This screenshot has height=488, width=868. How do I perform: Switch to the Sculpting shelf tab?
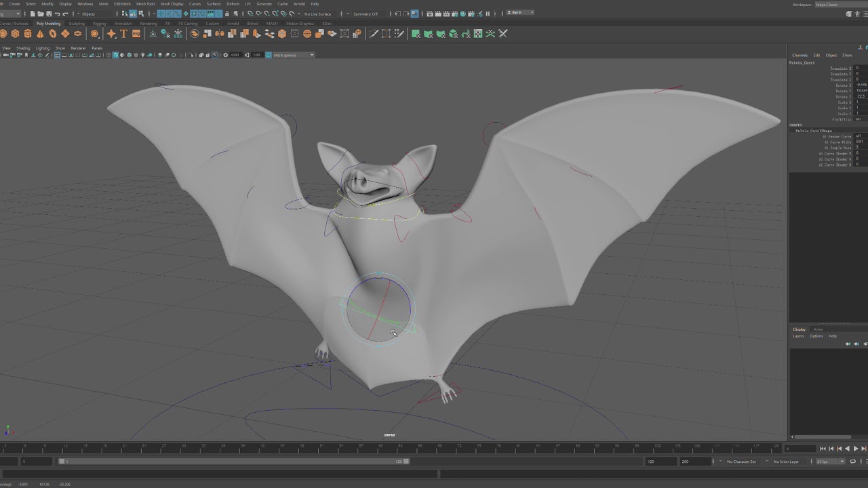pyautogui.click(x=77, y=24)
